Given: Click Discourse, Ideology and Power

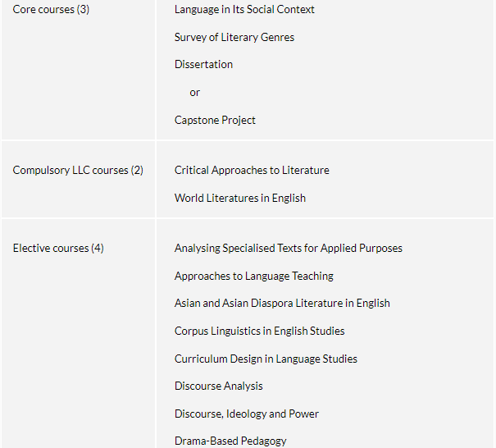Looking at the screenshot, I should [x=247, y=414].
